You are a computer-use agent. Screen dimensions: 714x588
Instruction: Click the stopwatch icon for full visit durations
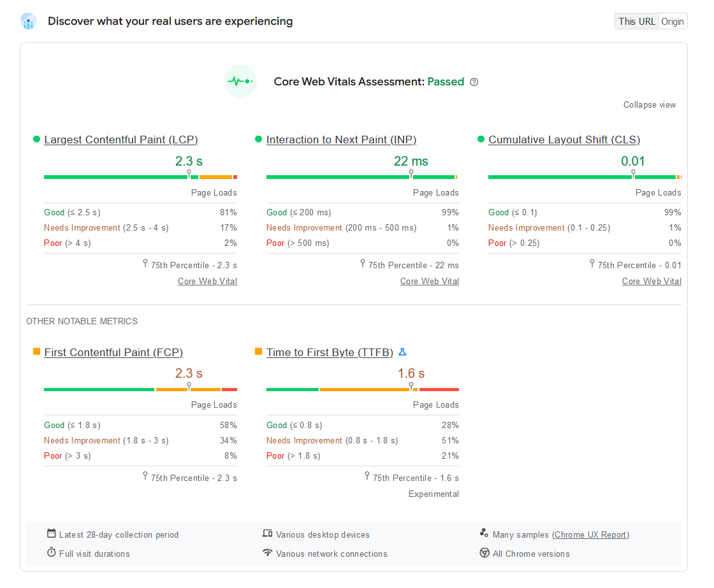(x=52, y=553)
